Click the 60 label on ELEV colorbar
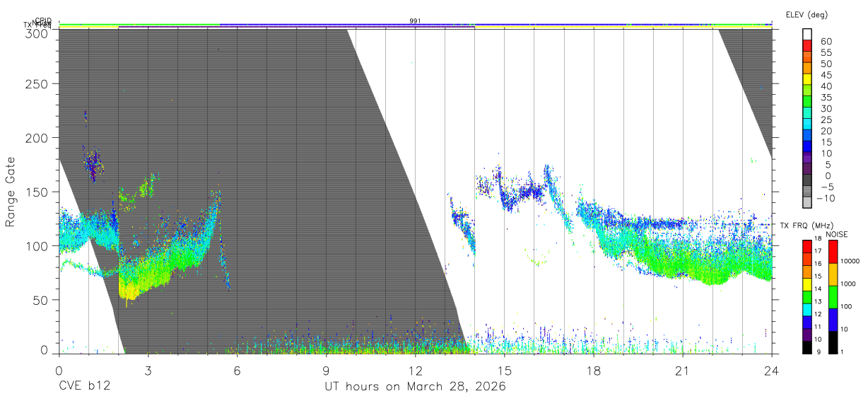Image resolution: width=868 pixels, height=401 pixels. (826, 41)
